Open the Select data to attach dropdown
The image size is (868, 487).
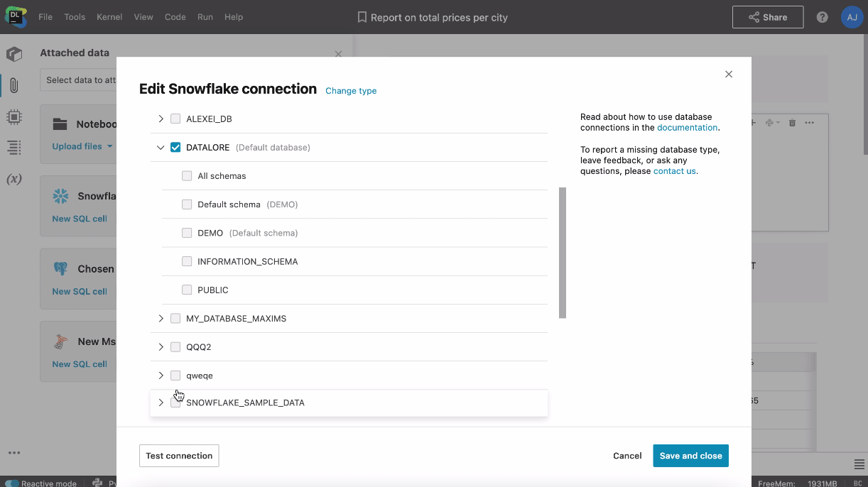(x=78, y=80)
